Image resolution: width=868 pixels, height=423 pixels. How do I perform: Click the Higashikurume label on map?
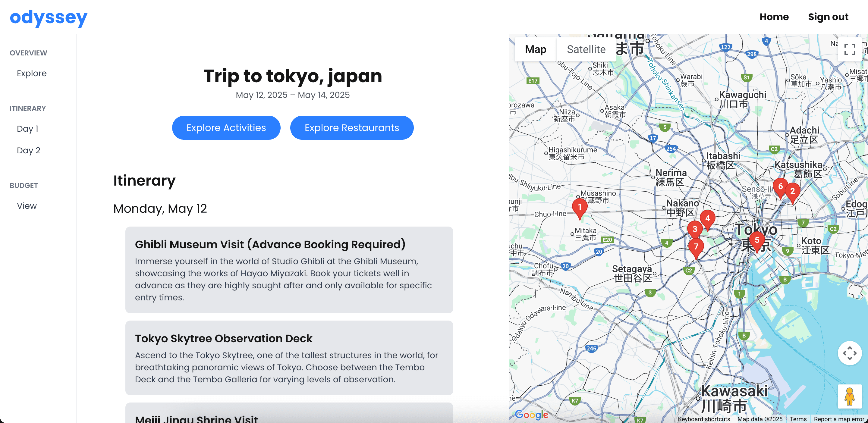pos(573,153)
